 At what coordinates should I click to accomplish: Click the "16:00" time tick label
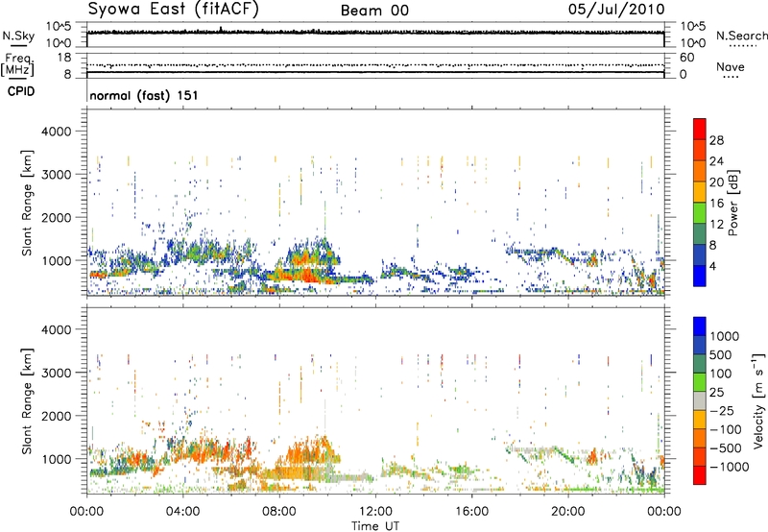point(471,512)
